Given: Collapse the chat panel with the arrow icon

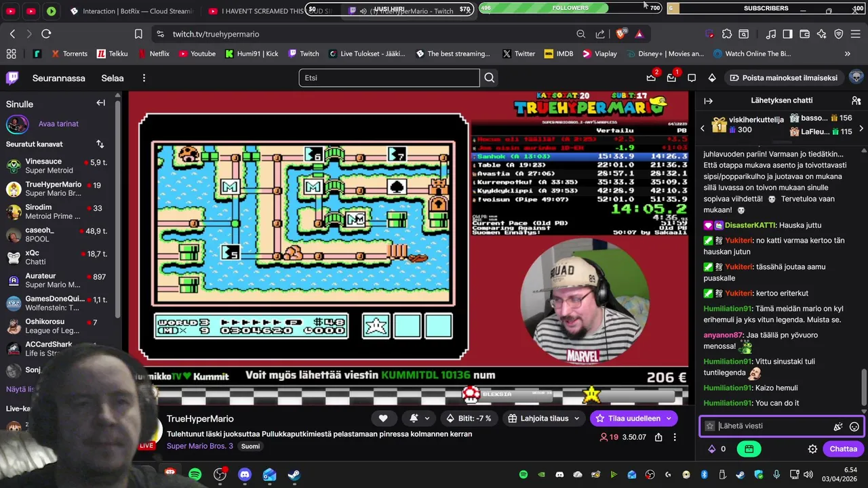Looking at the screenshot, I should click(709, 100).
